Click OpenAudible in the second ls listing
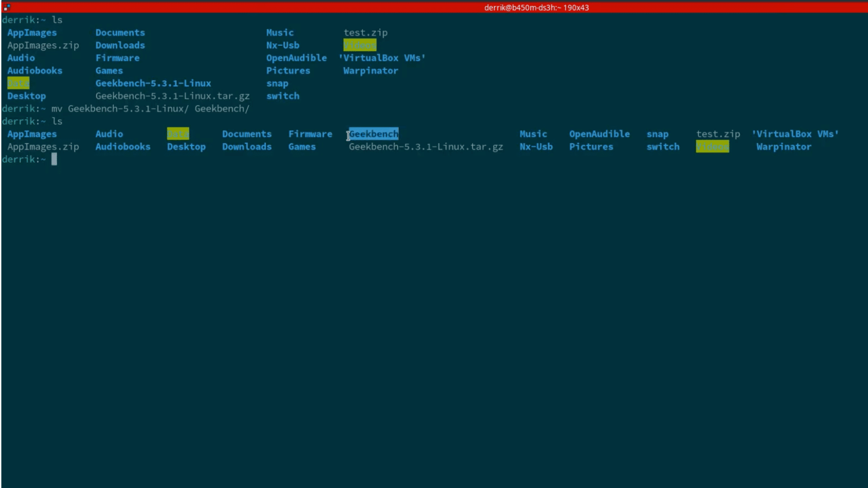The width and height of the screenshot is (868, 488). [599, 134]
